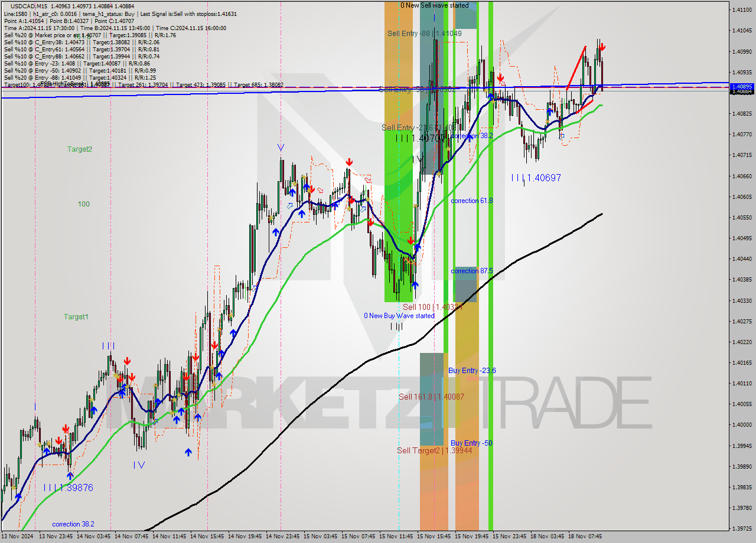Viewport: 756px width, 543px height.
Task: Click the 'Sell 100 | 1.40324' label
Action: (432, 307)
